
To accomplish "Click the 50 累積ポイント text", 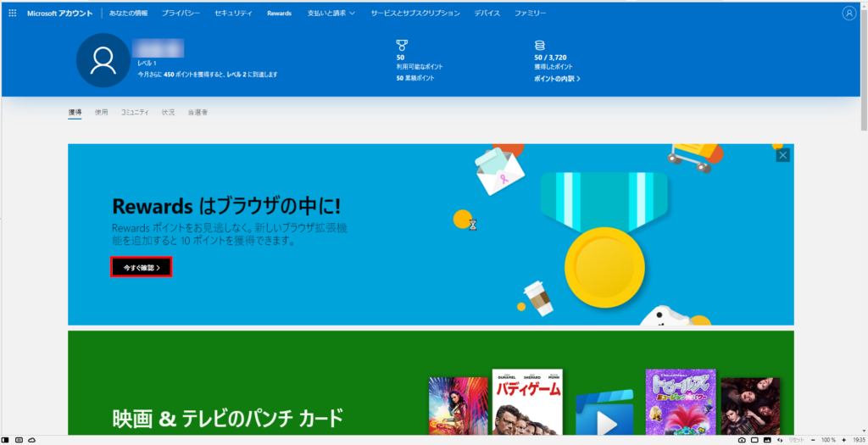I will (415, 79).
